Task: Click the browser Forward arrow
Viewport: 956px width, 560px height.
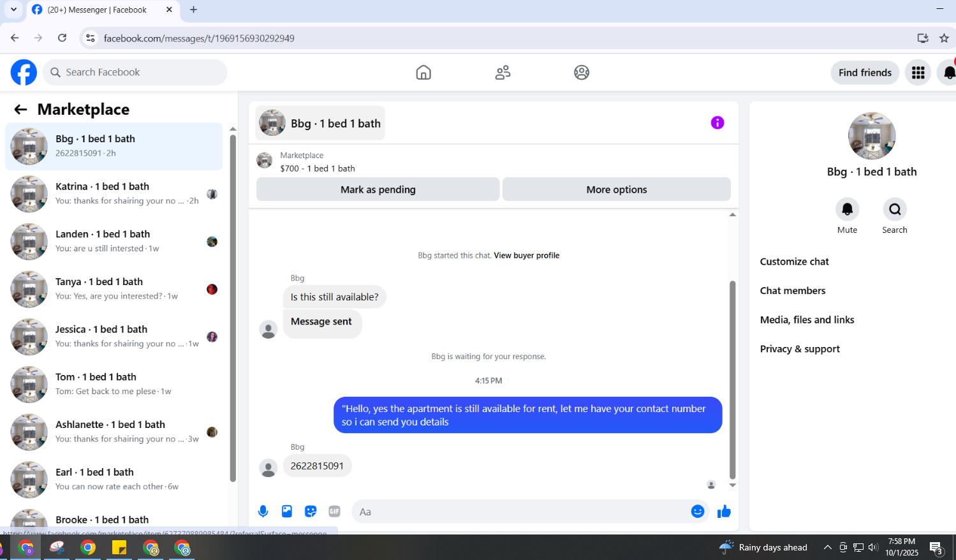Action: click(x=38, y=38)
